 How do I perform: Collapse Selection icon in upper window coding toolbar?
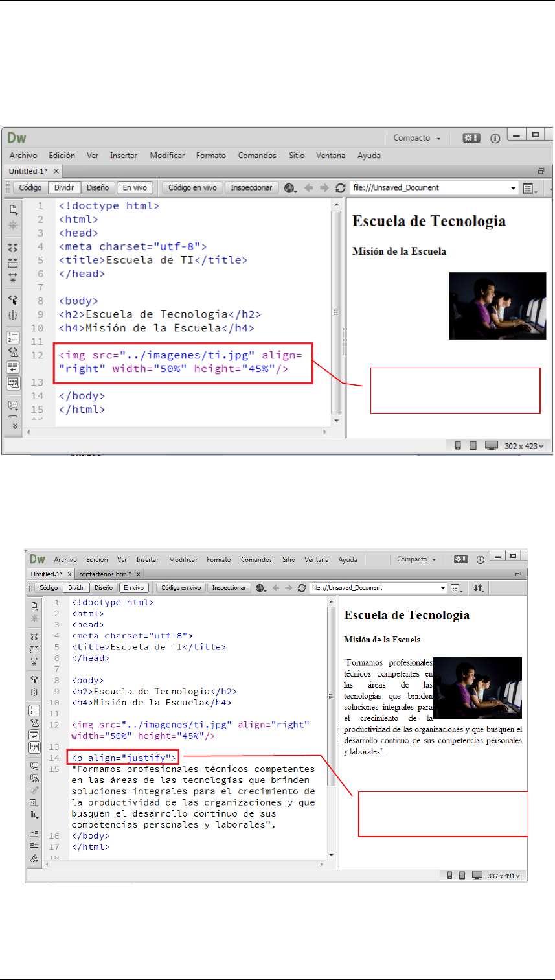tap(12, 262)
